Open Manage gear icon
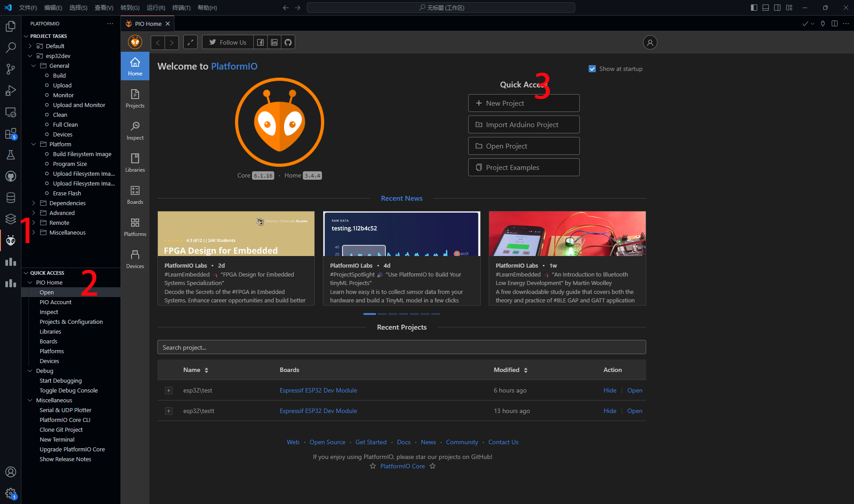The width and height of the screenshot is (854, 504). pos(11,493)
